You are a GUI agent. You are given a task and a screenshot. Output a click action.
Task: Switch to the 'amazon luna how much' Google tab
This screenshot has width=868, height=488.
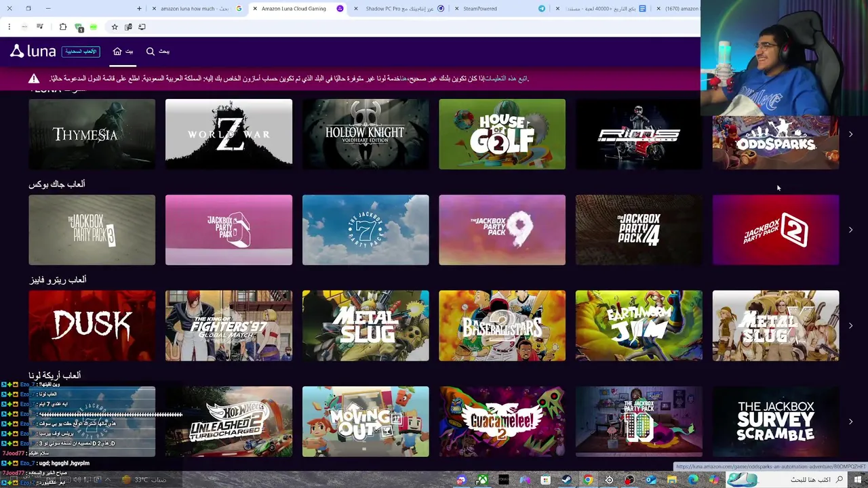tap(197, 9)
